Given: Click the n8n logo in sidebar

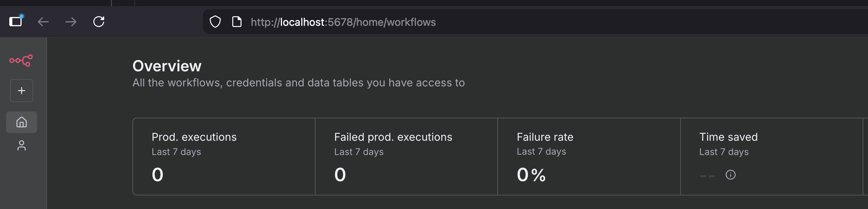Looking at the screenshot, I should (21, 61).
